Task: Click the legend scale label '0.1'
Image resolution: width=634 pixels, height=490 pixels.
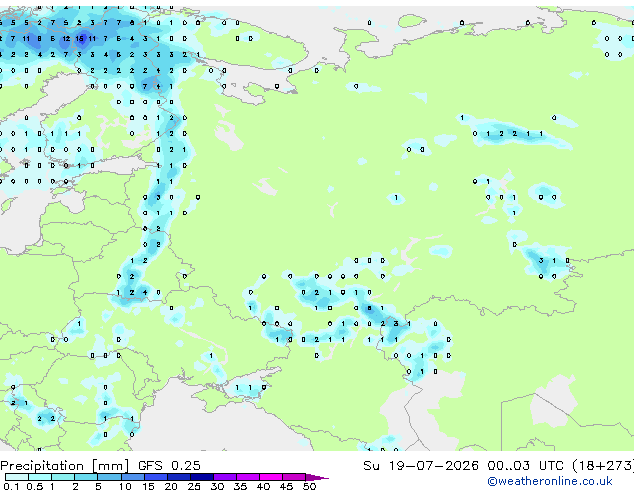Action: [11, 486]
